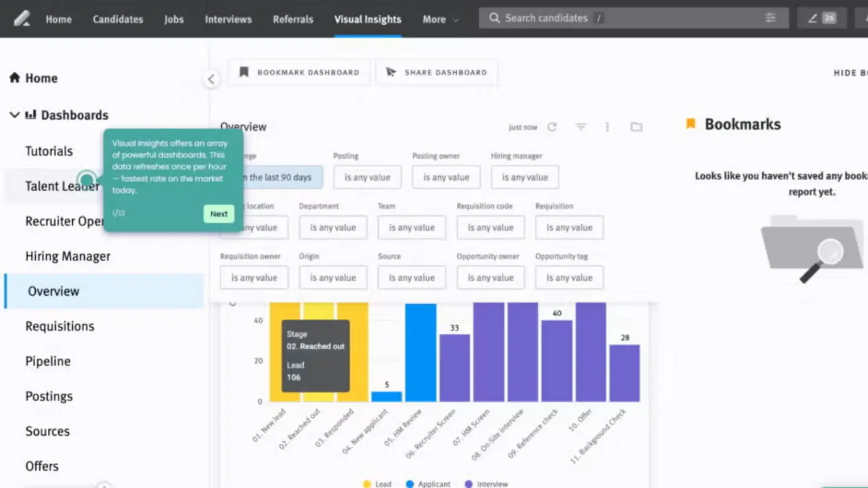Open the Candidates tab
Viewport: 868px width, 488px height.
[x=118, y=20]
